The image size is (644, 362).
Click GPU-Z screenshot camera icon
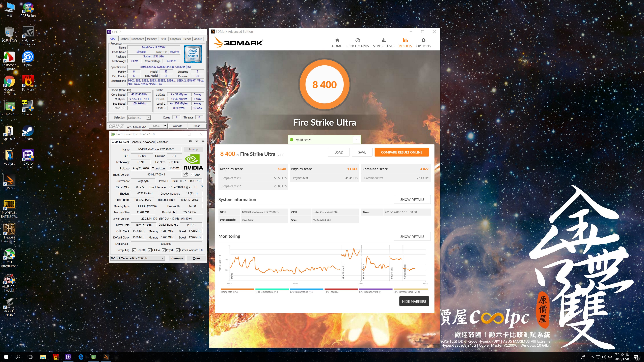(x=190, y=141)
